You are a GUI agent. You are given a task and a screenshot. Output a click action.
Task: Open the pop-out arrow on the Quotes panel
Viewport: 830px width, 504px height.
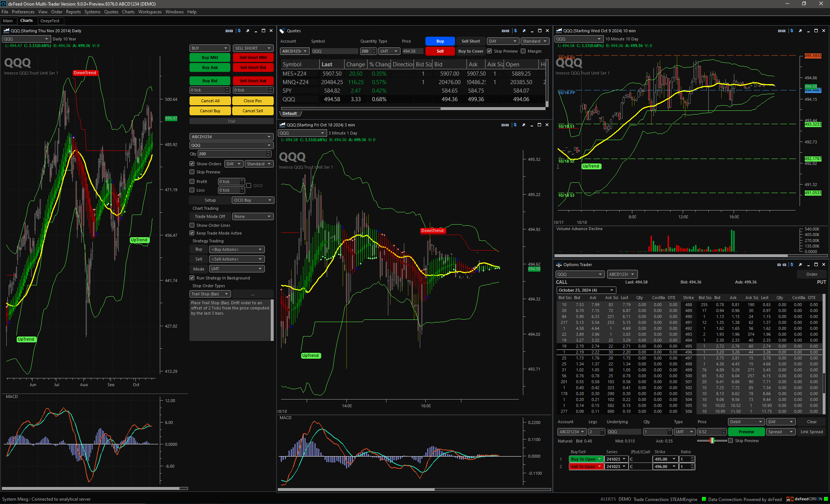click(x=524, y=31)
